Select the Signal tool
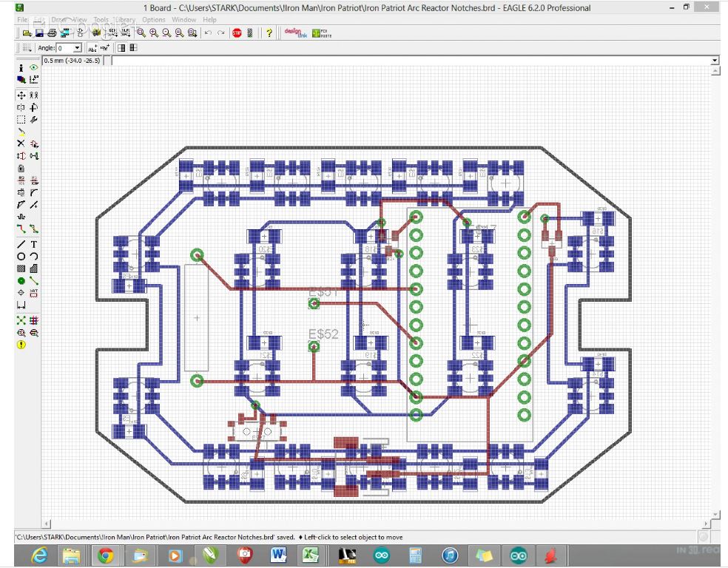Screen dimensions: 728x568 click(33, 281)
